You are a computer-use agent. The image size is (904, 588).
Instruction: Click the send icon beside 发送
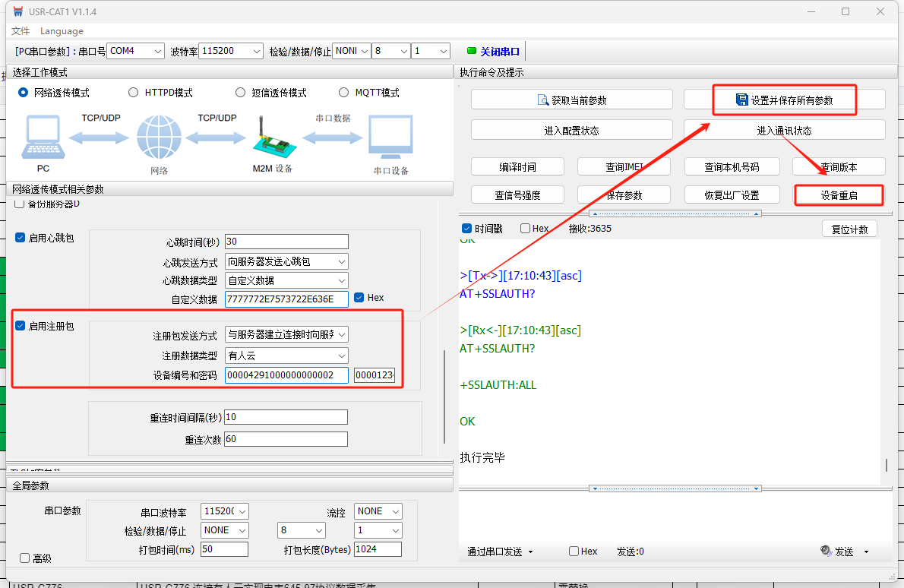827,551
